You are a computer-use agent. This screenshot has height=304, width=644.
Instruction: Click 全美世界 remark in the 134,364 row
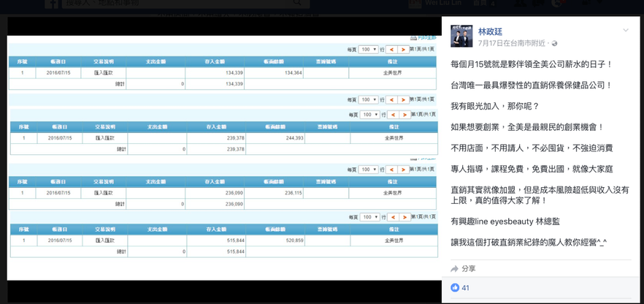(x=392, y=73)
